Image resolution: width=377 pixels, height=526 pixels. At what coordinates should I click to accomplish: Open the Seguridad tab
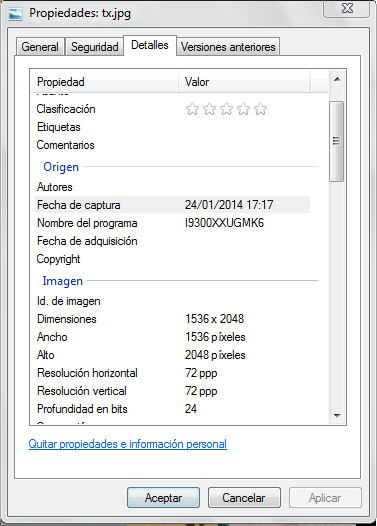[95, 47]
